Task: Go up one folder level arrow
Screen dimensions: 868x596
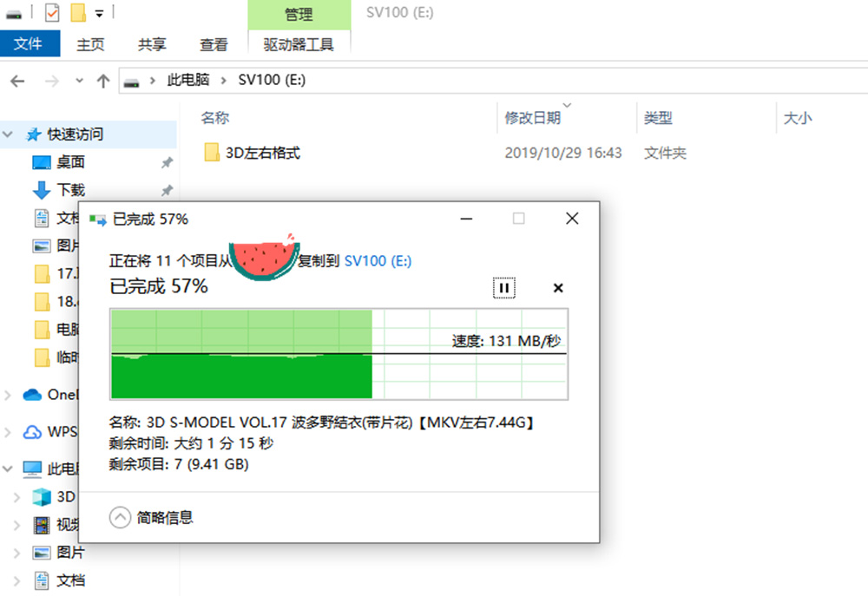Action: click(x=103, y=82)
